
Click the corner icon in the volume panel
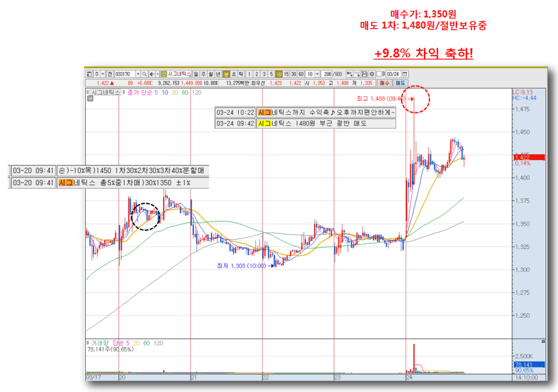pyautogui.click(x=544, y=342)
